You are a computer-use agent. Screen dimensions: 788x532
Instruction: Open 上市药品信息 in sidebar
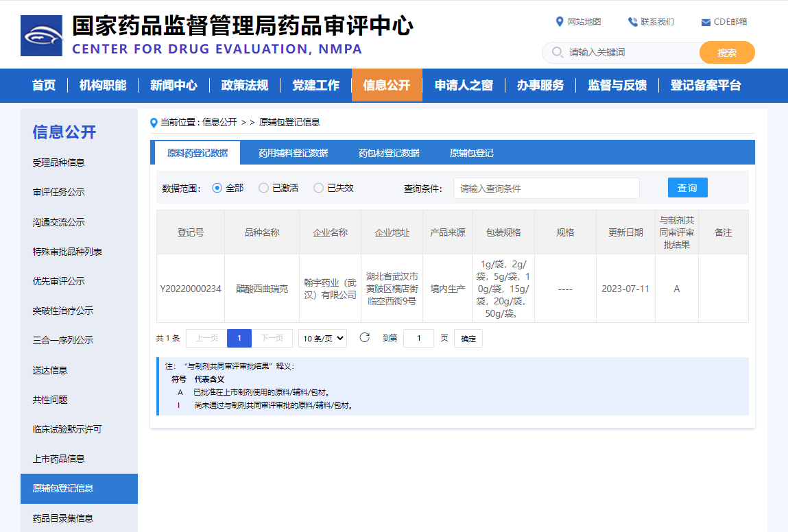click(59, 459)
